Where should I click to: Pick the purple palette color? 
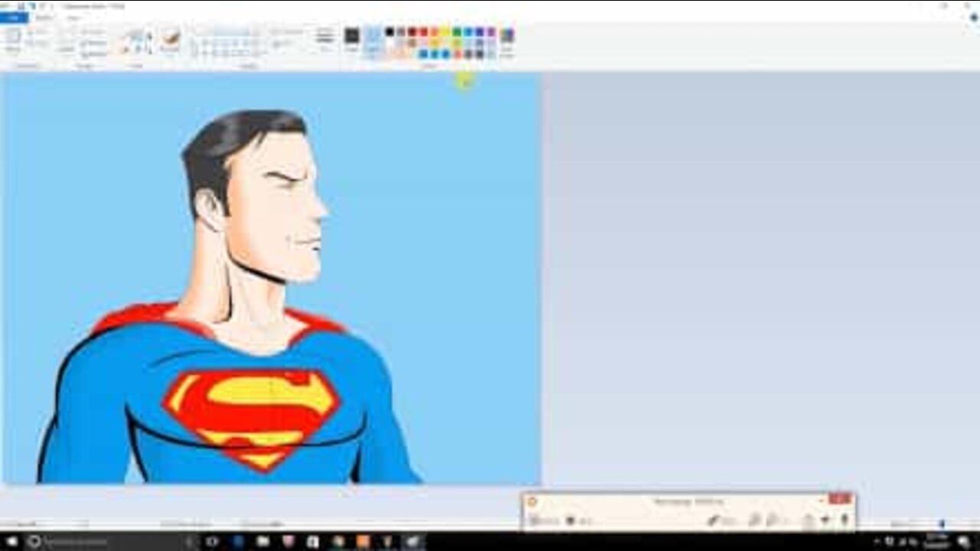491,31
